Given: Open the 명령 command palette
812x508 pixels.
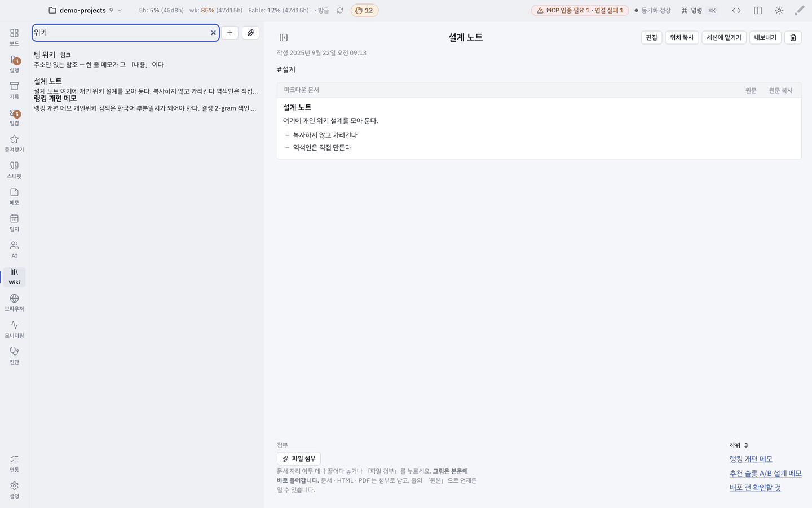Looking at the screenshot, I should pos(698,10).
